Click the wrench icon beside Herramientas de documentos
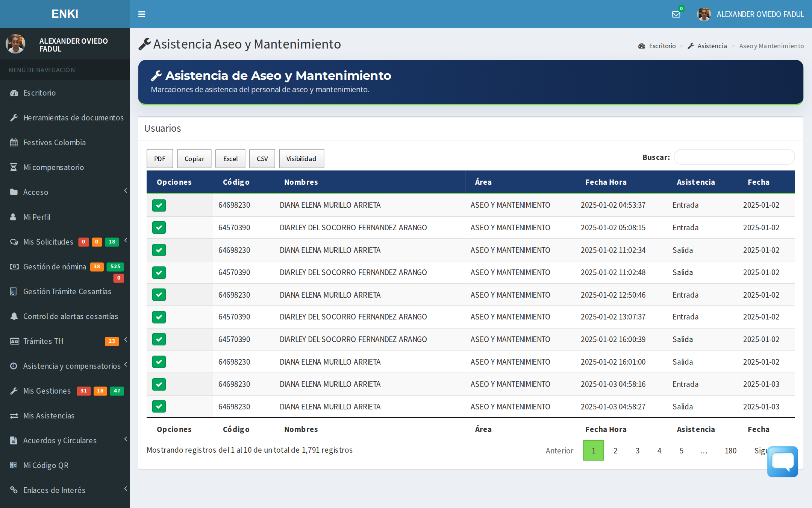Image resolution: width=812 pixels, height=508 pixels. (14, 118)
